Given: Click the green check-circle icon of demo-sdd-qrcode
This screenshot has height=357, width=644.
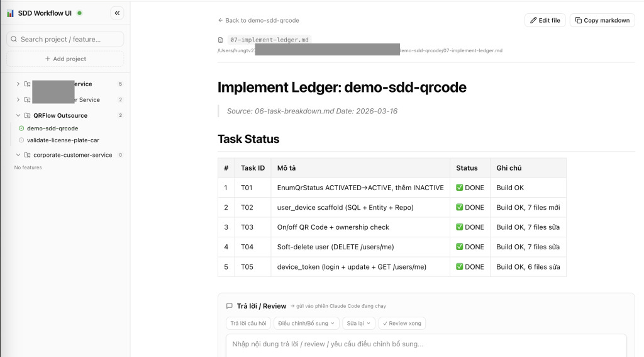Looking at the screenshot, I should [x=21, y=128].
